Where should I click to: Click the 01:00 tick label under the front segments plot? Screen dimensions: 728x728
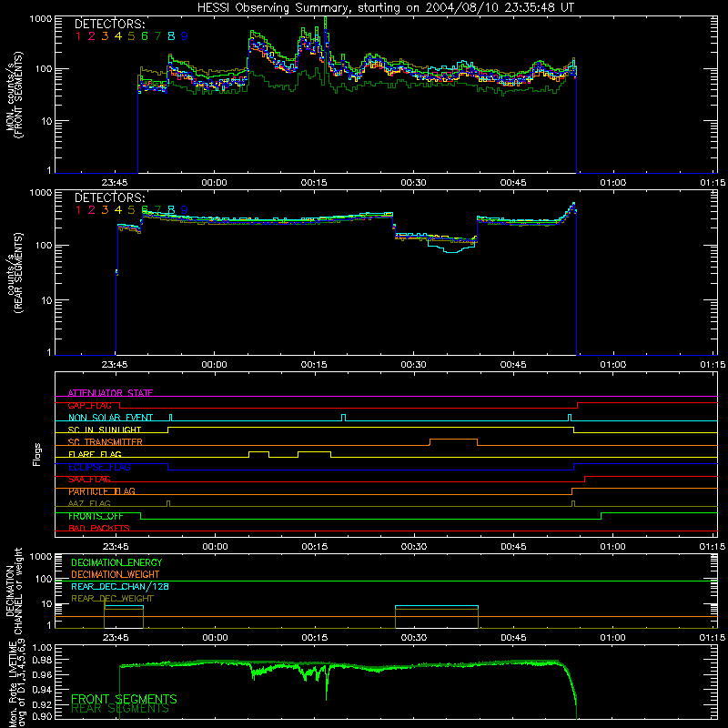coord(612,183)
